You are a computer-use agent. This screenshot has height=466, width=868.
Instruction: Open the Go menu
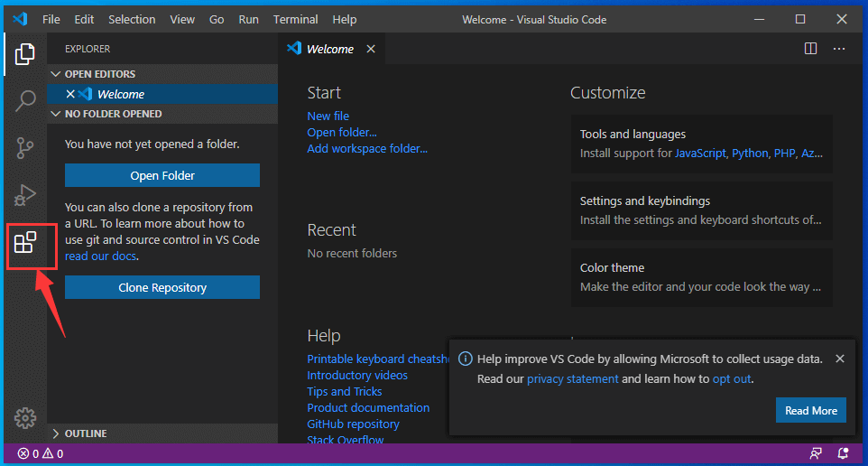coord(217,19)
